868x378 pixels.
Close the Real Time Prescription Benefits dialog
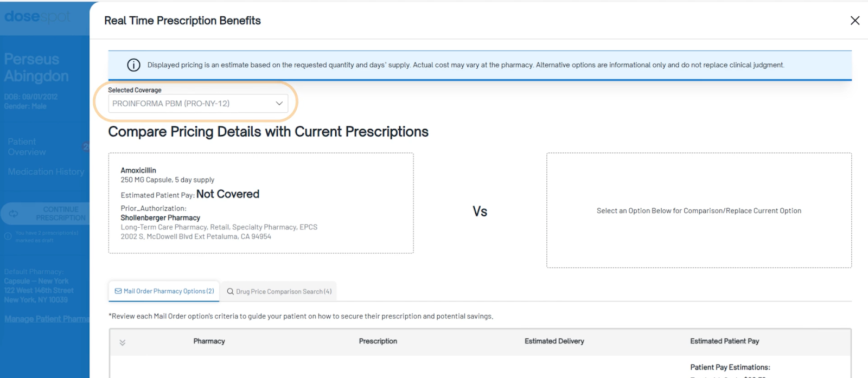855,21
